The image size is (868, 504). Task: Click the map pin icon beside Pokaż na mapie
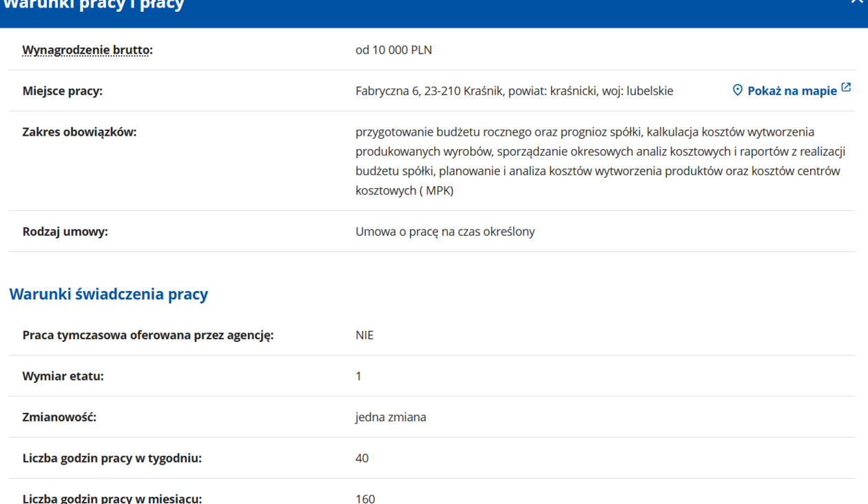(x=738, y=90)
